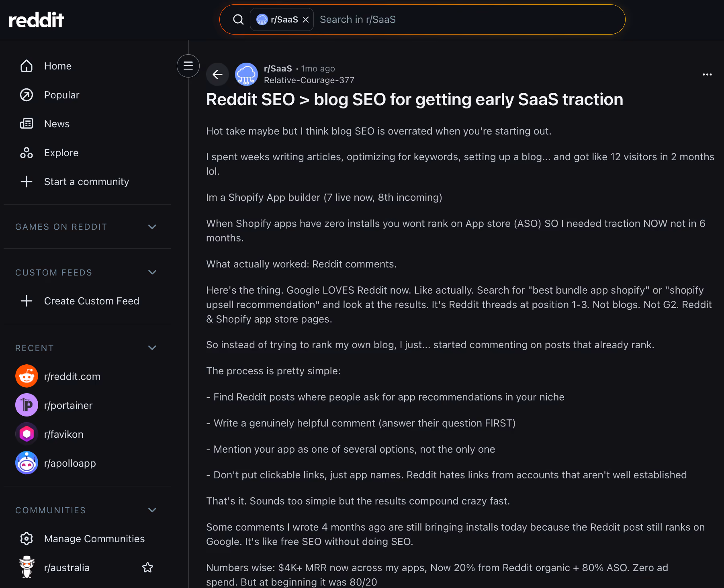The image size is (724, 588).
Task: Click the r/SaaS community avatar on post
Action: click(x=246, y=74)
